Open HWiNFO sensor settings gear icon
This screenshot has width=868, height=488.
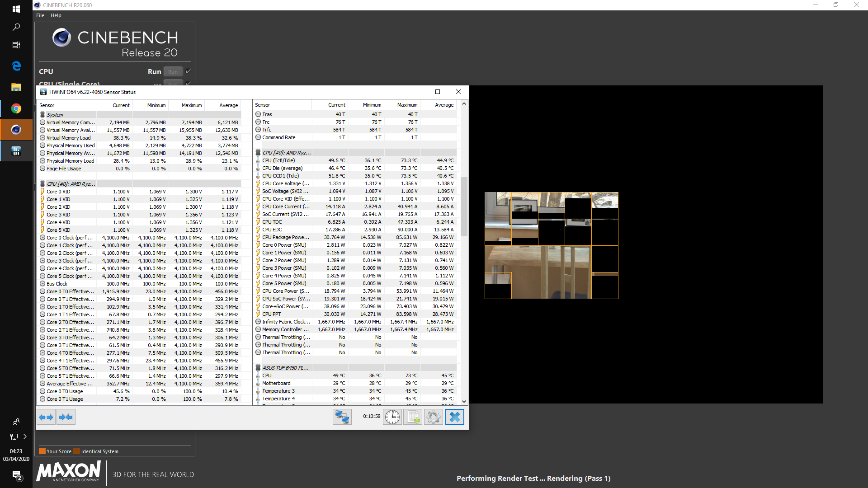click(x=433, y=417)
